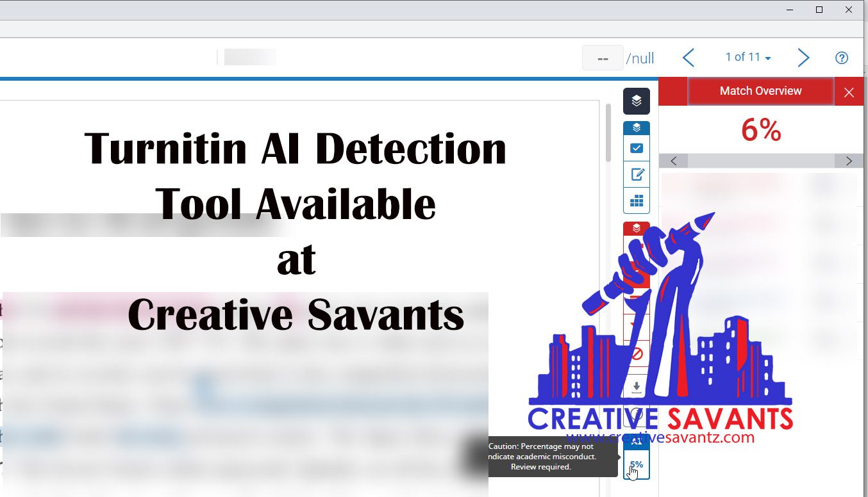Collapse sources list with the left chevron
The width and height of the screenshot is (868, 497).
click(672, 161)
